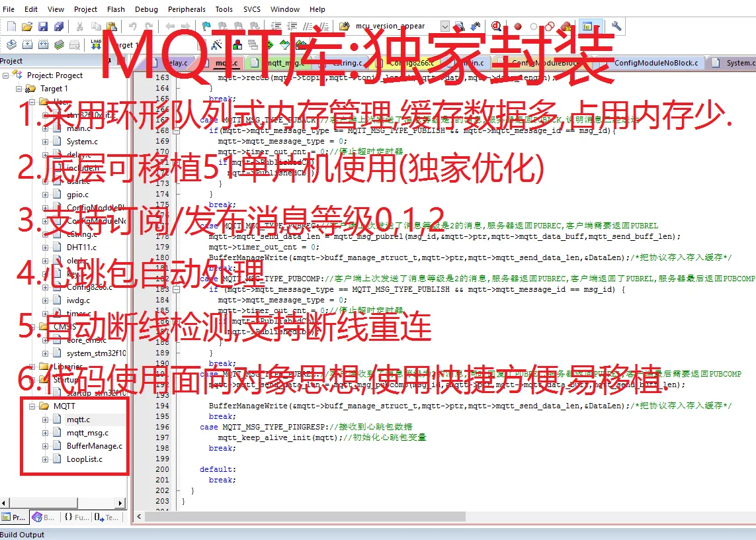Open the SVCS menu
Image resolution: width=756 pixels, height=540 pixels.
pos(252,9)
